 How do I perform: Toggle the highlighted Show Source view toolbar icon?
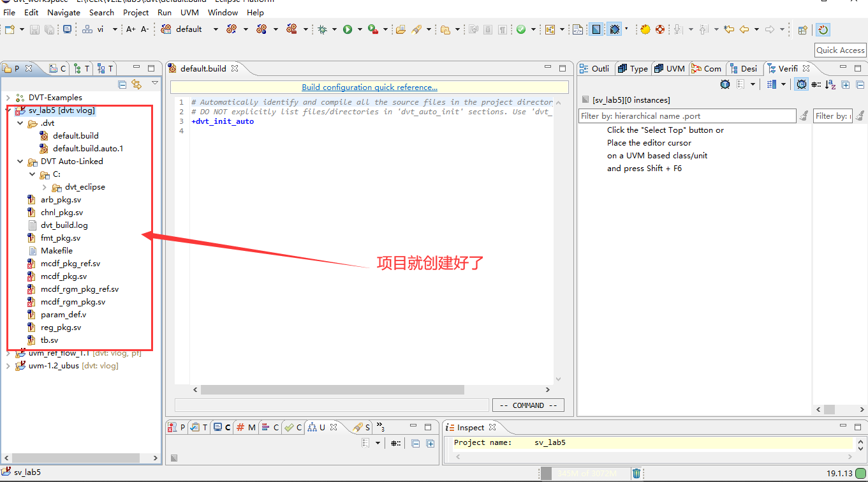801,84
